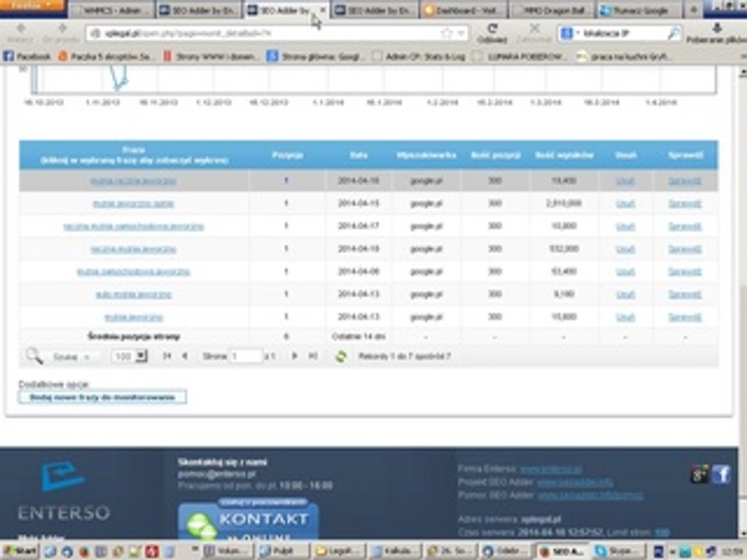Switch to Skype in the taskbar
This screenshot has width=747, height=560.
point(621,551)
